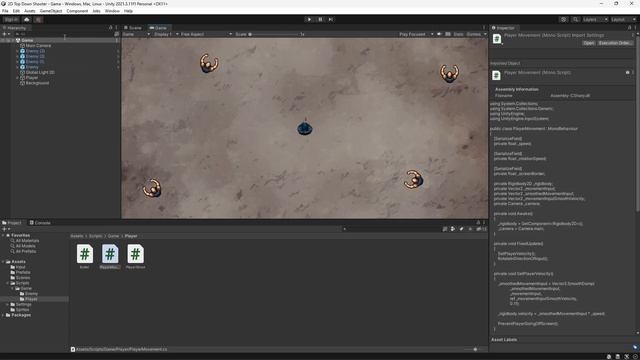The width and height of the screenshot is (640, 360).
Task: Click Scripts in the project breadcrumb
Action: (x=96, y=236)
